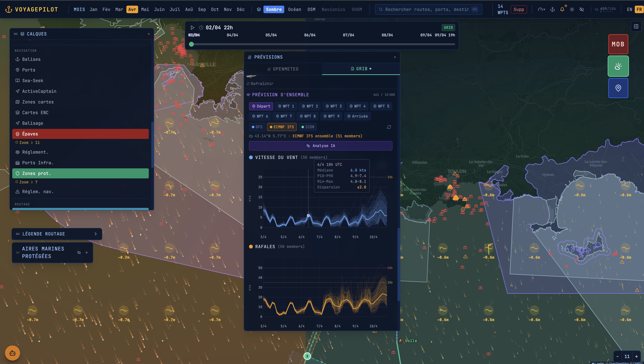Click the red MOB emergency button
Viewport: 644px width, 364px height.
pos(618,44)
